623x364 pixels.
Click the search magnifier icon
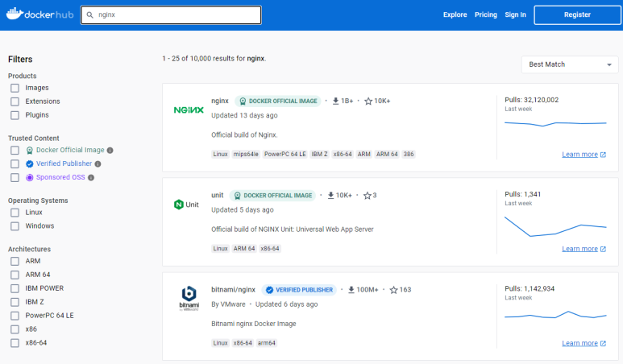[90, 14]
